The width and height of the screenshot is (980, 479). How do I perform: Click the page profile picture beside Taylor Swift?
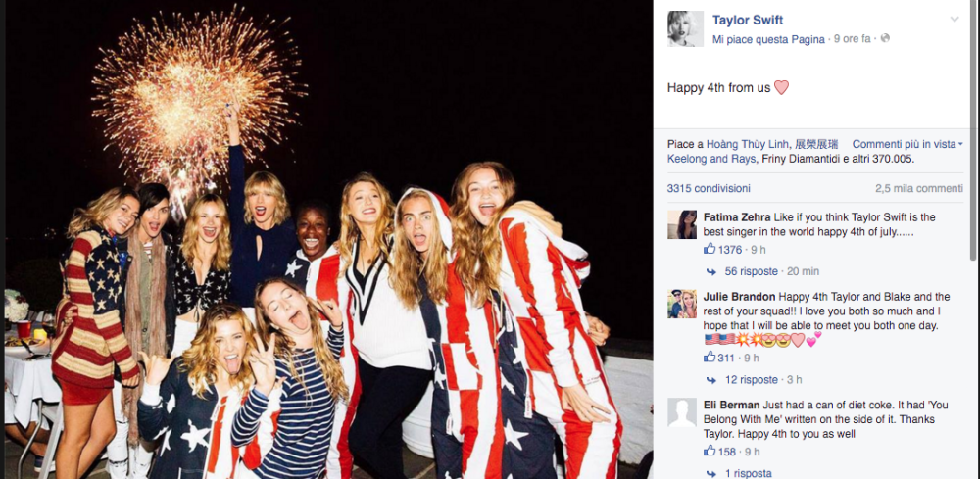[685, 28]
